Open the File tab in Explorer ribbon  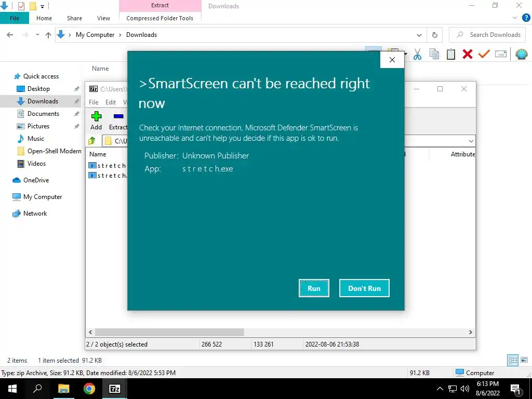(15, 18)
